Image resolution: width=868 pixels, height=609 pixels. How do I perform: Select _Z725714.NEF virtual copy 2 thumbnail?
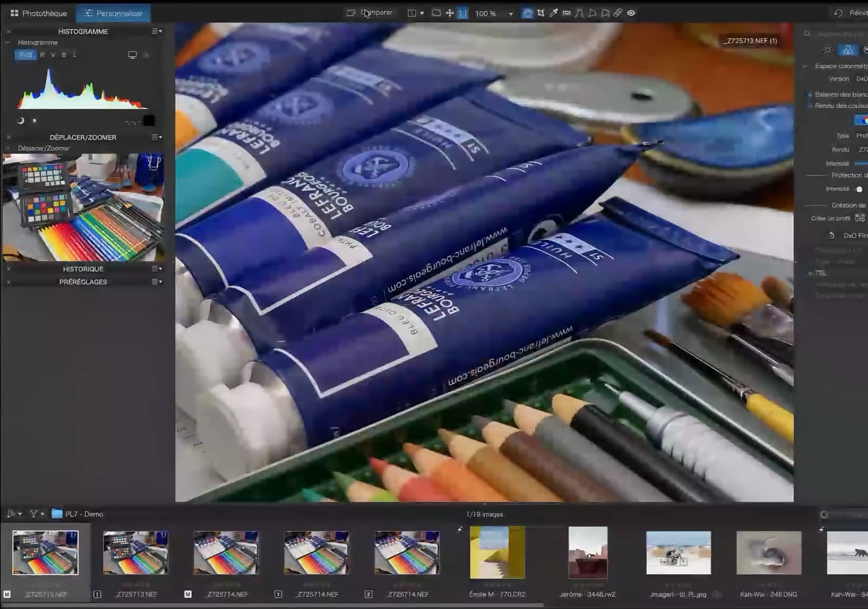(407, 553)
